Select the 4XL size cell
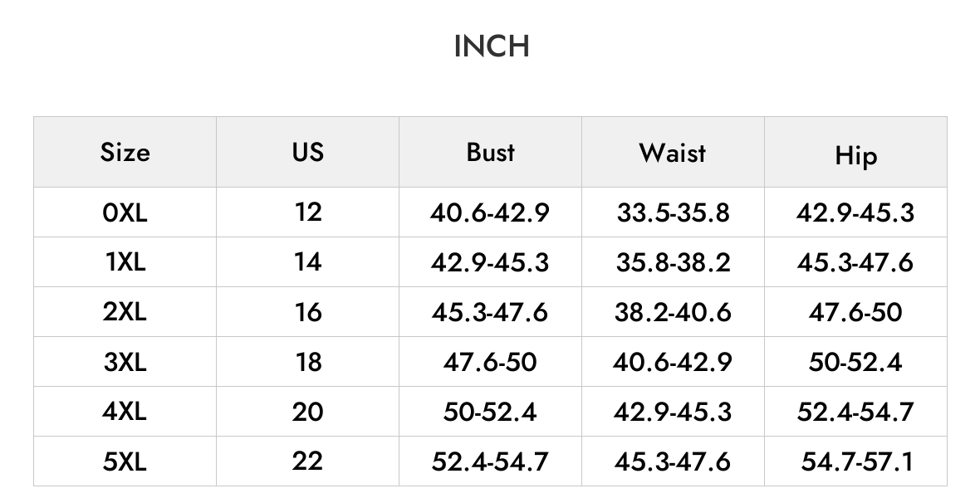 (125, 412)
